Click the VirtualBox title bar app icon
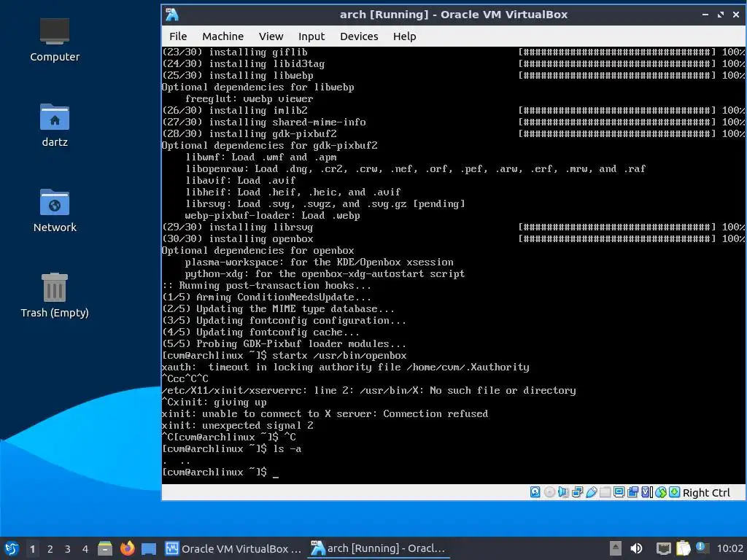The width and height of the screenshot is (747, 560). (172, 15)
